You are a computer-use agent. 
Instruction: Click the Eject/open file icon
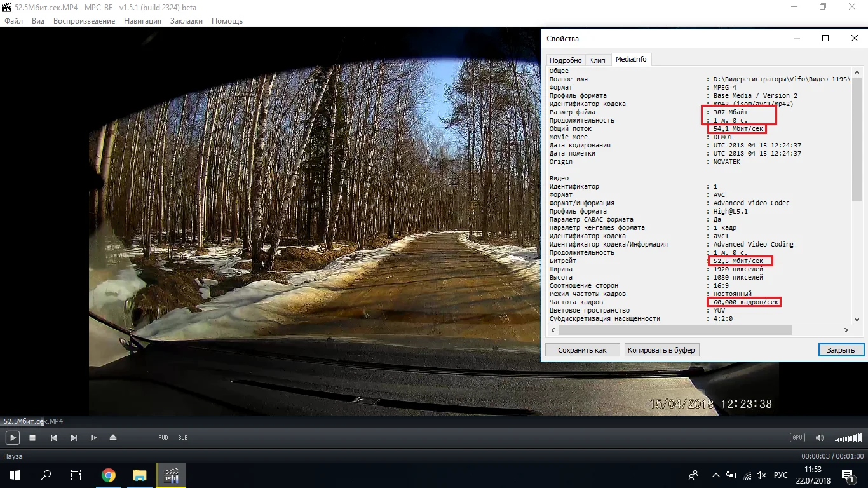pyautogui.click(x=113, y=438)
